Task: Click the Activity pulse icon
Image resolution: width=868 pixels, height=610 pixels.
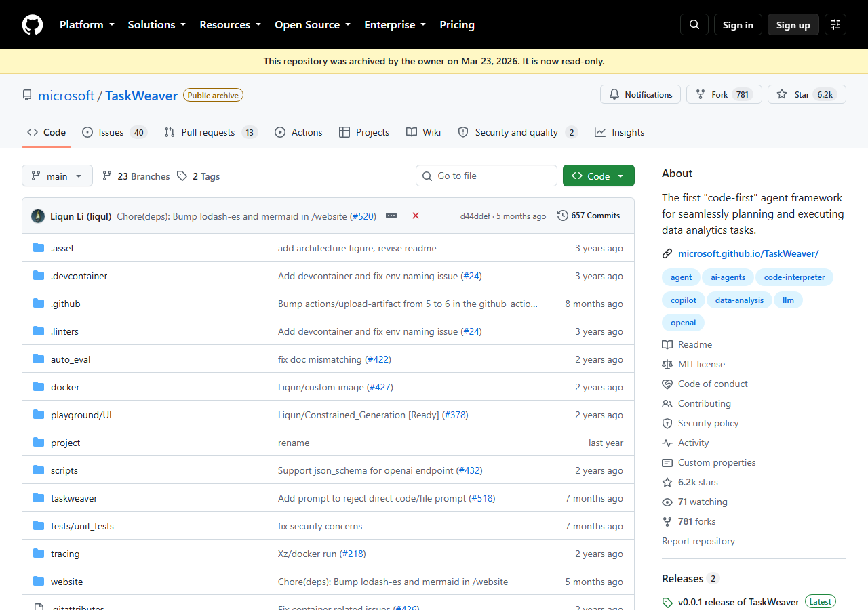Action: coord(667,443)
